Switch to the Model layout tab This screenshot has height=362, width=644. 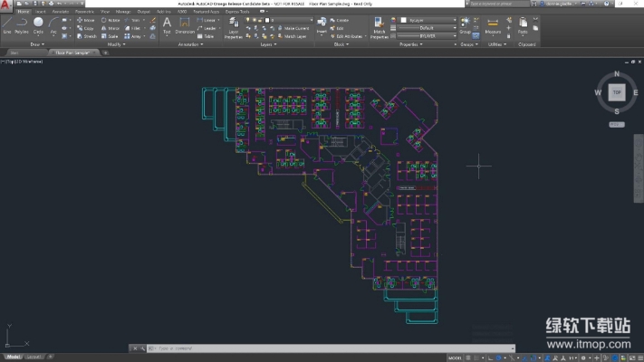tap(14, 357)
